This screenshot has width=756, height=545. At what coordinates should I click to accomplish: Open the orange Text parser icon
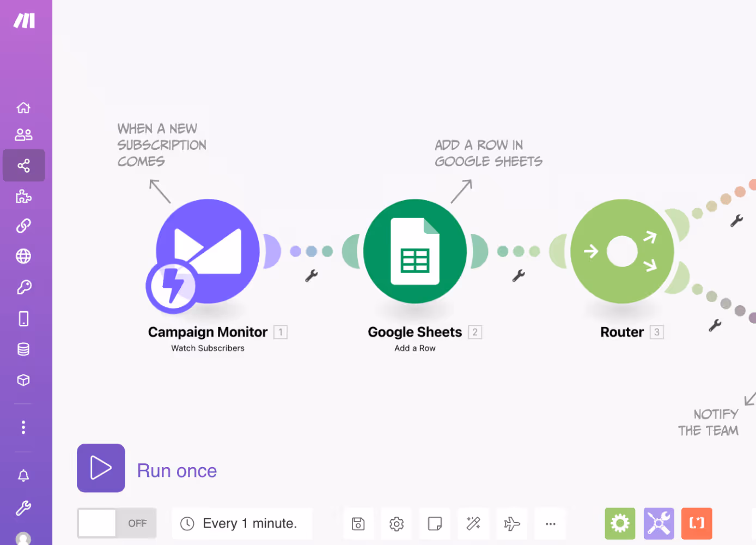[697, 524]
